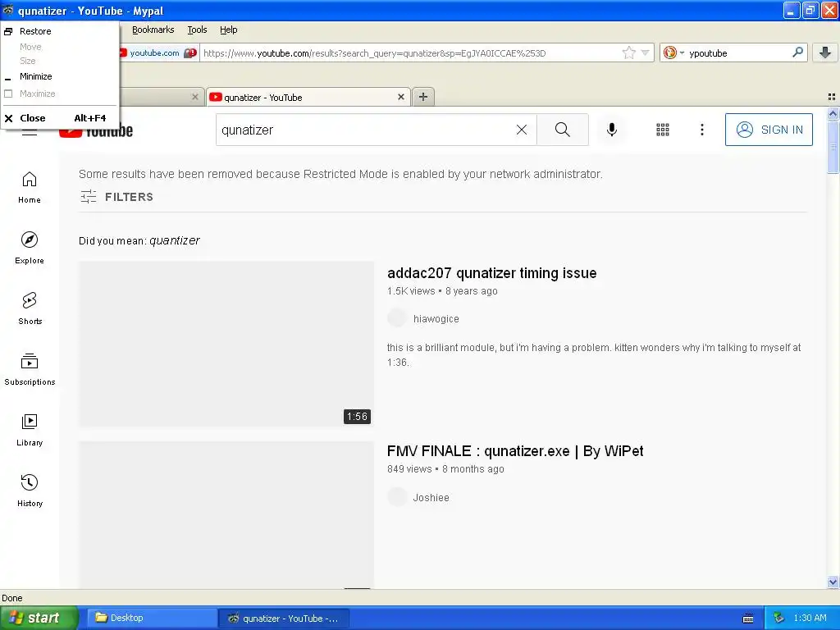Expand the URL history dropdown arrow
Image resolution: width=840 pixels, height=630 pixels.
pyautogui.click(x=646, y=52)
